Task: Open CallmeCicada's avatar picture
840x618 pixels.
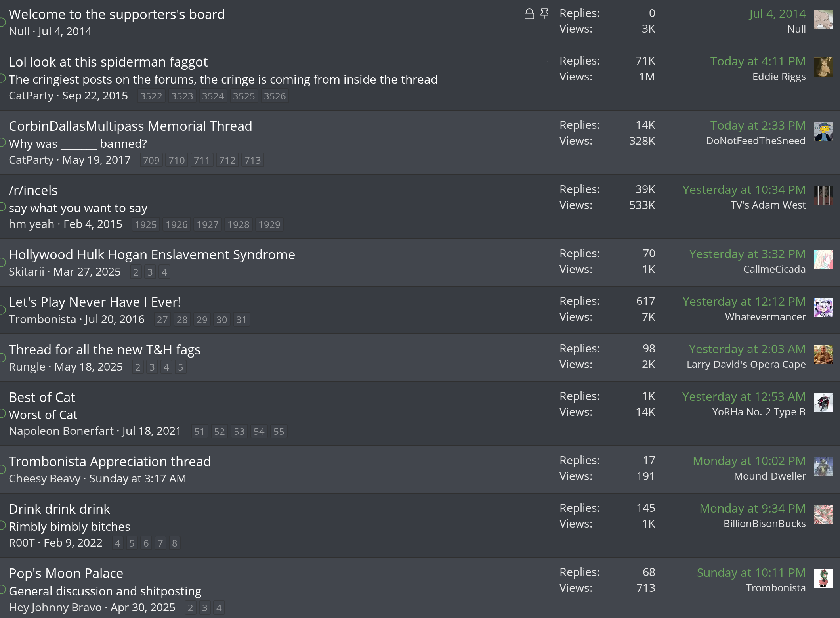Action: pyautogui.click(x=823, y=260)
